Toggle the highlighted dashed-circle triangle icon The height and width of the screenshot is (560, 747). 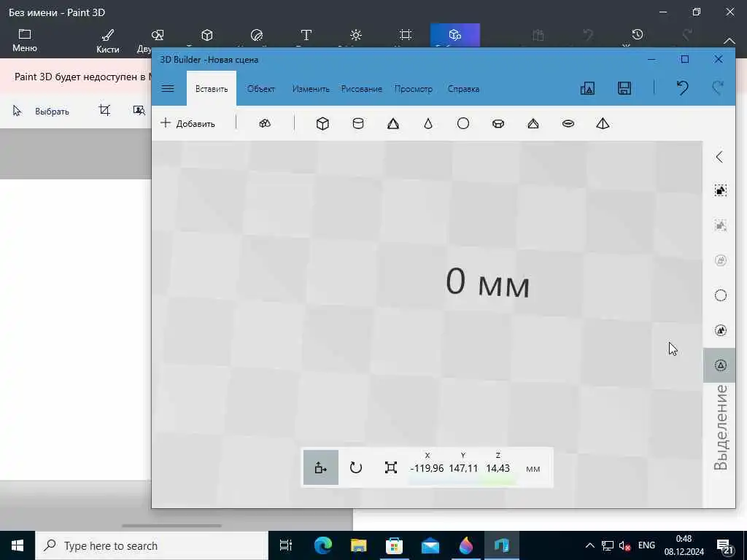pyautogui.click(x=720, y=365)
